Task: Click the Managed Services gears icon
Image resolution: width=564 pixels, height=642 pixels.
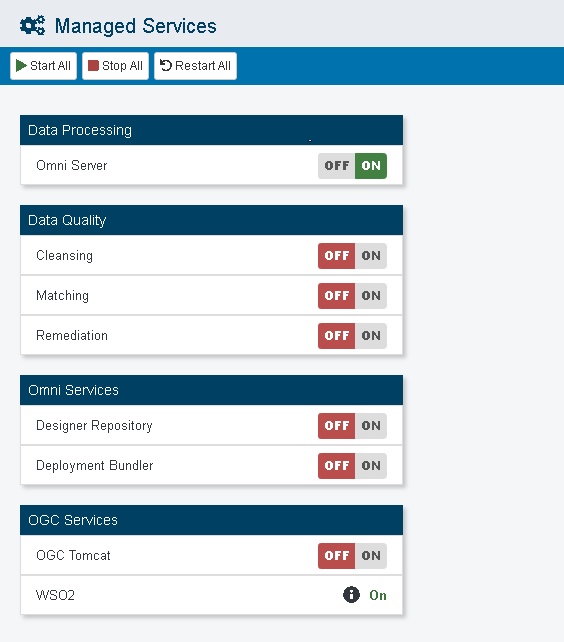Action: pos(32,25)
